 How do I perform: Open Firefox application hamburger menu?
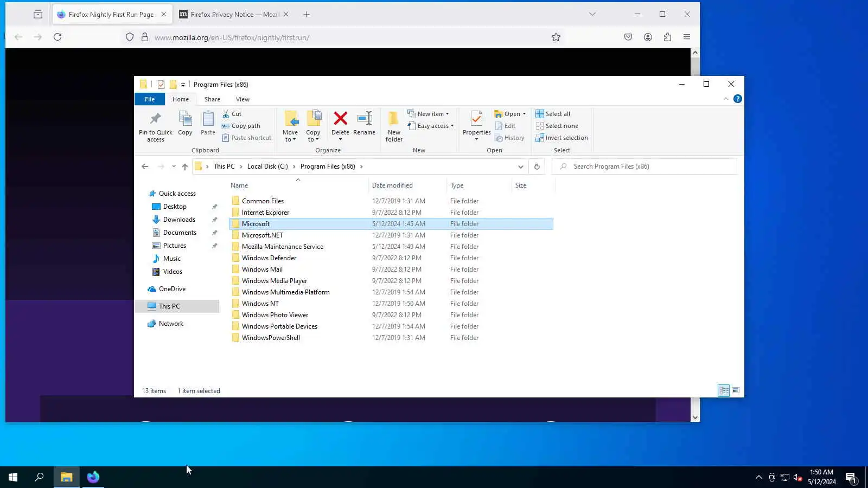pyautogui.click(x=687, y=37)
